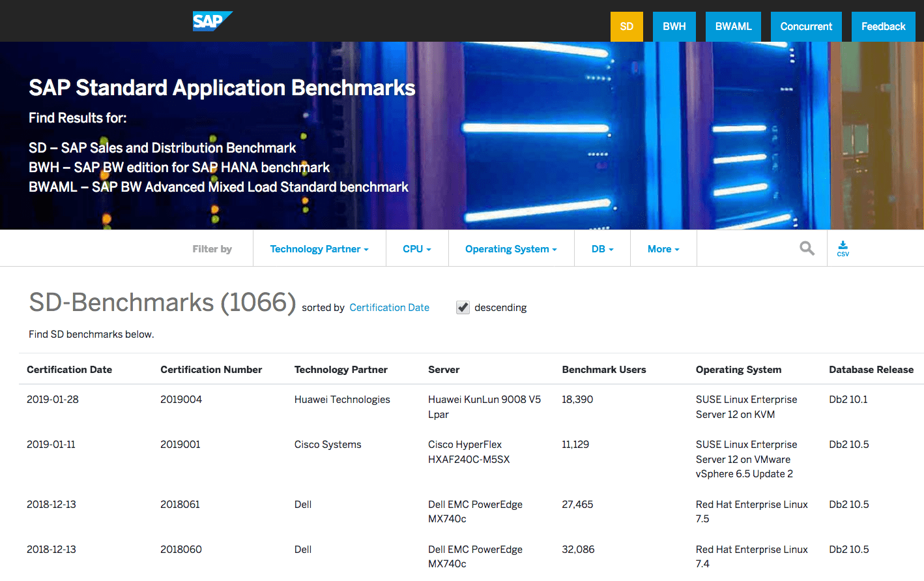Click Red Hat Enterprise Linux 7.5 cell
Screen dimensions: 924x581
(x=752, y=512)
